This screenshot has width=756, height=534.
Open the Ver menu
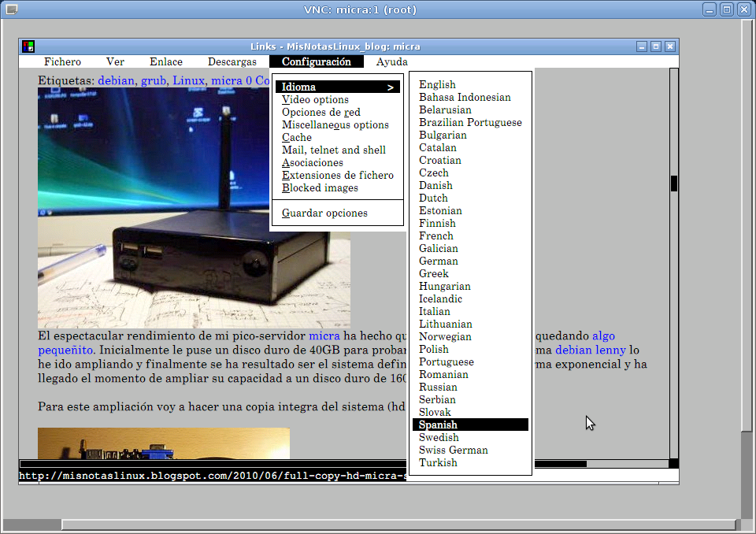pyautogui.click(x=115, y=61)
